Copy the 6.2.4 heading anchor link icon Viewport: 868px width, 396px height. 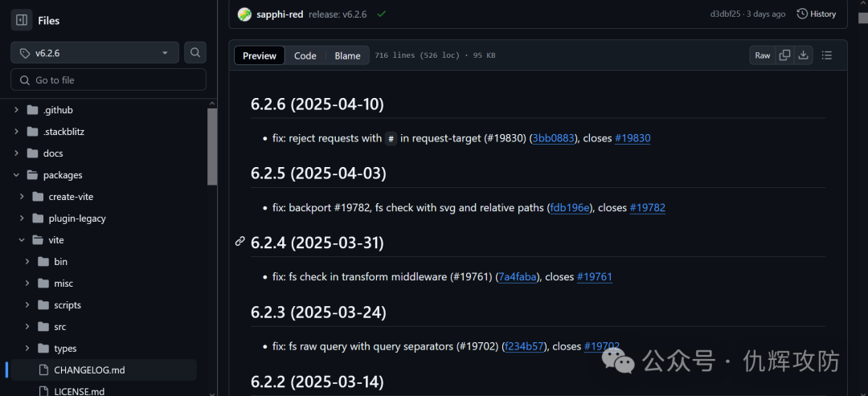tap(240, 241)
